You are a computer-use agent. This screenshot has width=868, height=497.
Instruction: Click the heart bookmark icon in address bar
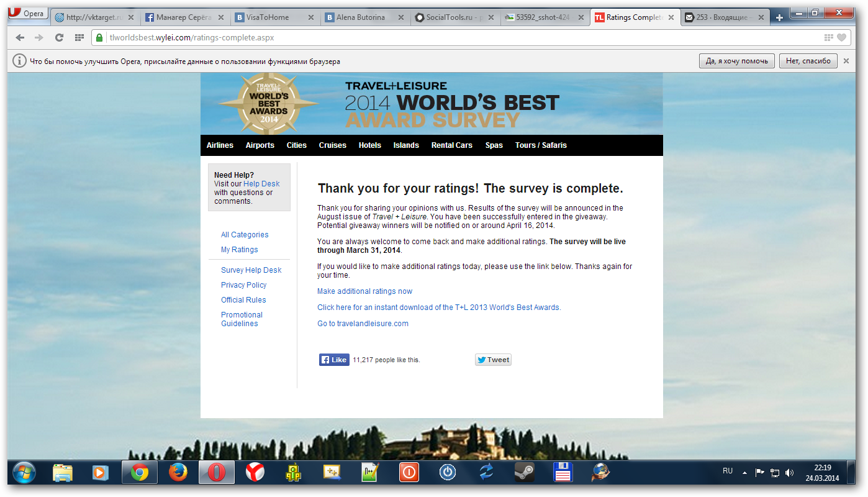[x=841, y=37]
